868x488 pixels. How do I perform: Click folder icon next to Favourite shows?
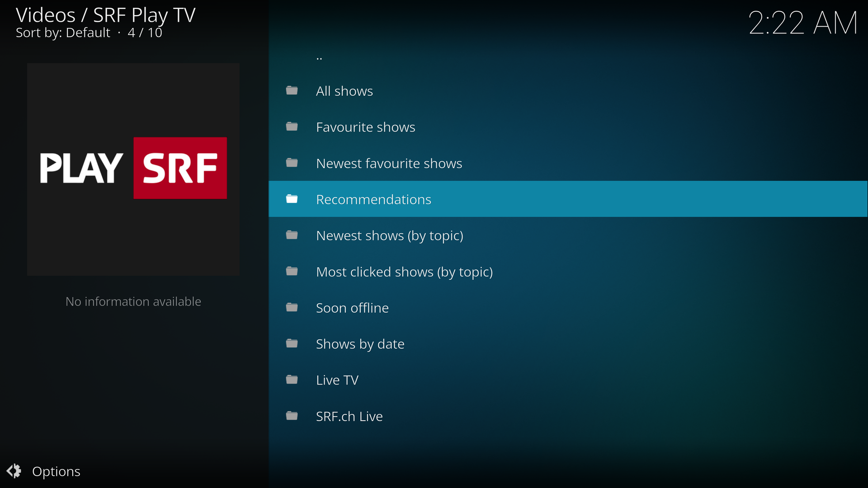click(x=292, y=127)
